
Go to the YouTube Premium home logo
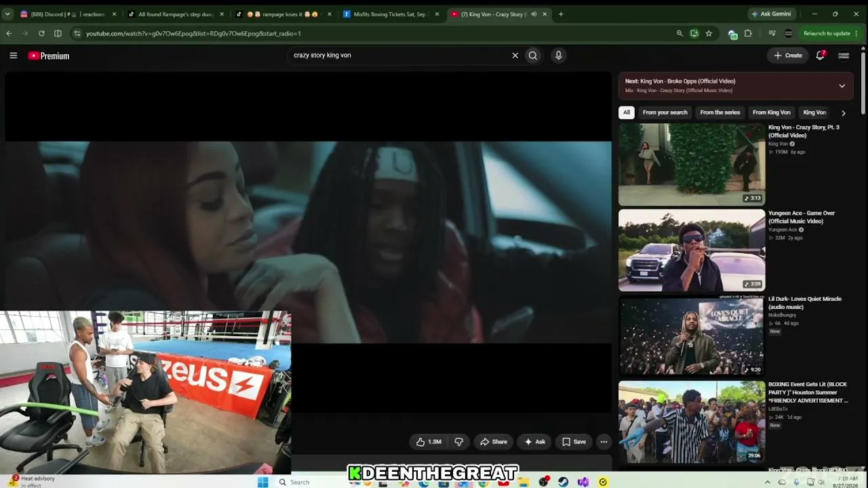click(x=49, y=56)
